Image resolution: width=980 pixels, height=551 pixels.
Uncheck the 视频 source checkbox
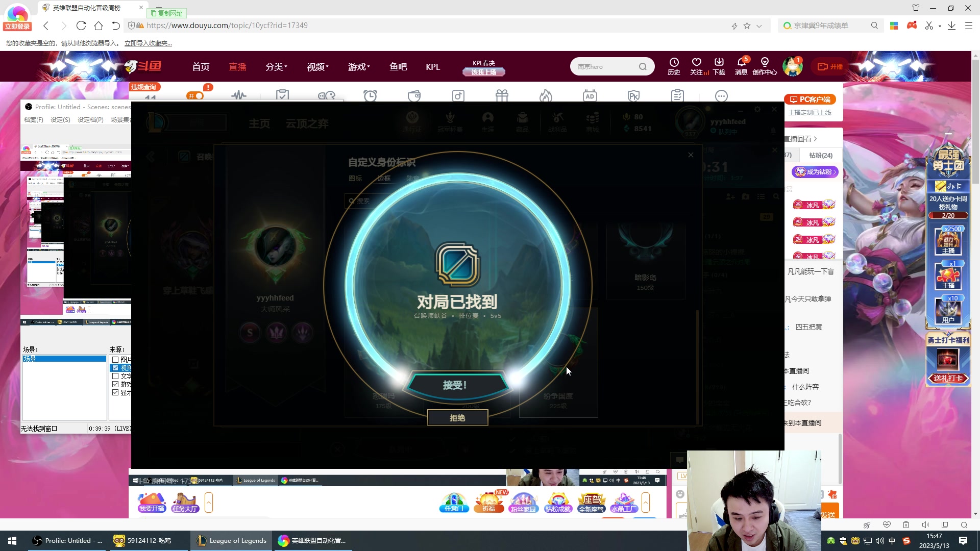pos(115,368)
